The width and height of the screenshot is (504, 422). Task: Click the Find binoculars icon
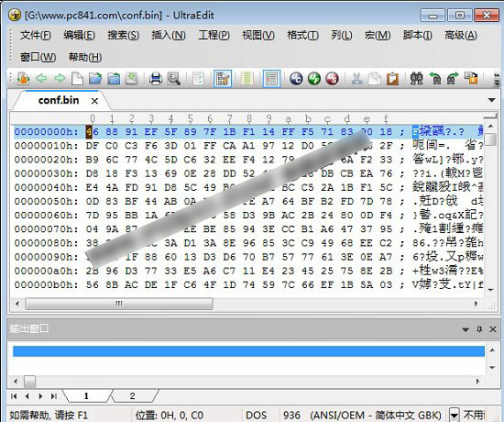pos(417,78)
